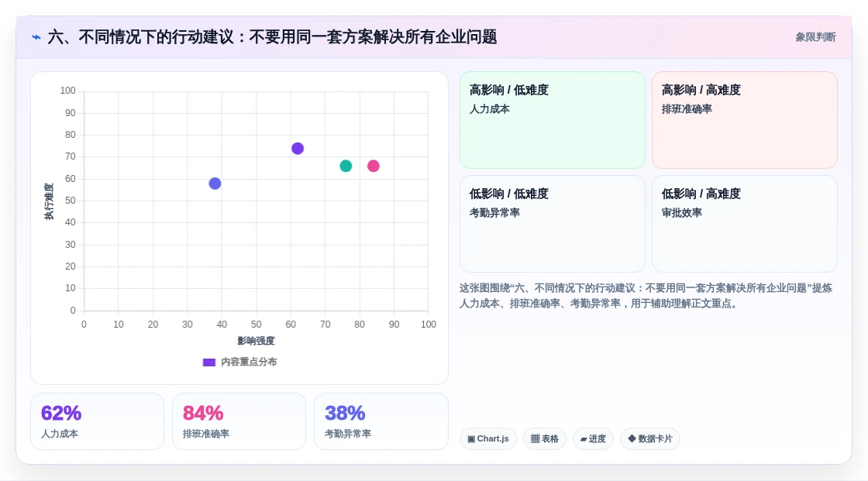The image size is (868, 481).
Task: Select the purple data point near 62
Action: click(298, 149)
